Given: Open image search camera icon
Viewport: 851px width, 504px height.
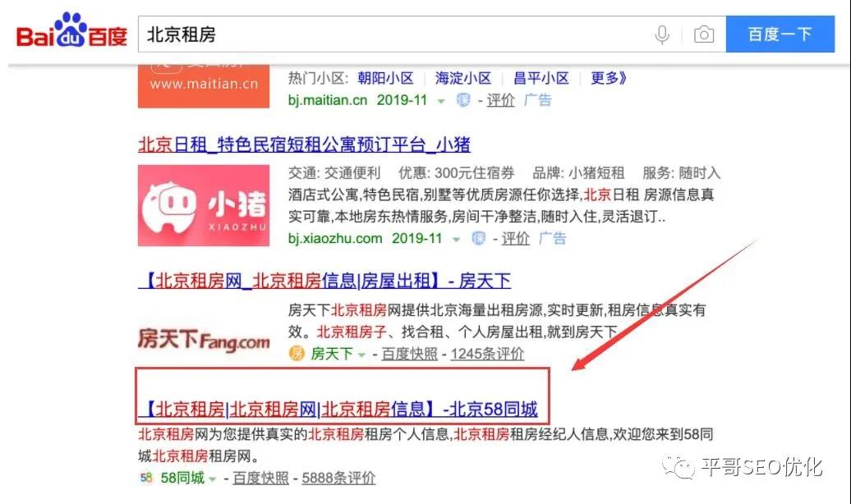Looking at the screenshot, I should click(703, 34).
